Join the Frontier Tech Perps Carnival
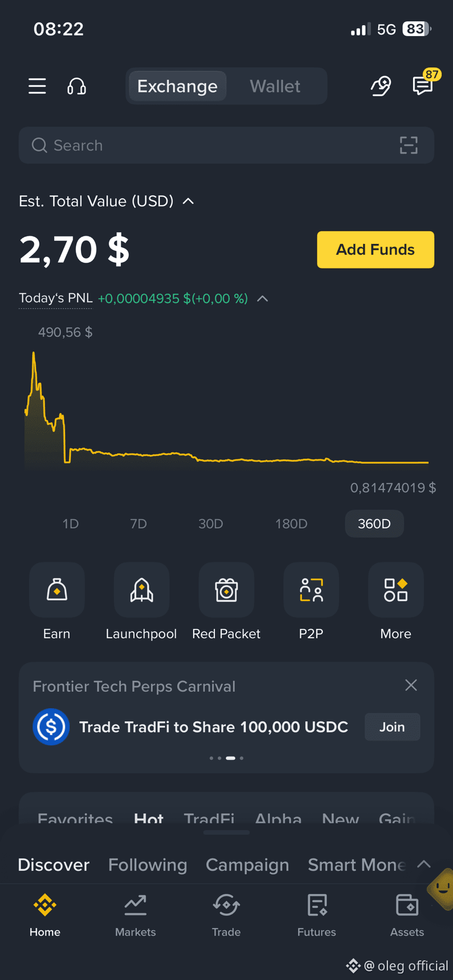This screenshot has height=980, width=453. click(392, 727)
